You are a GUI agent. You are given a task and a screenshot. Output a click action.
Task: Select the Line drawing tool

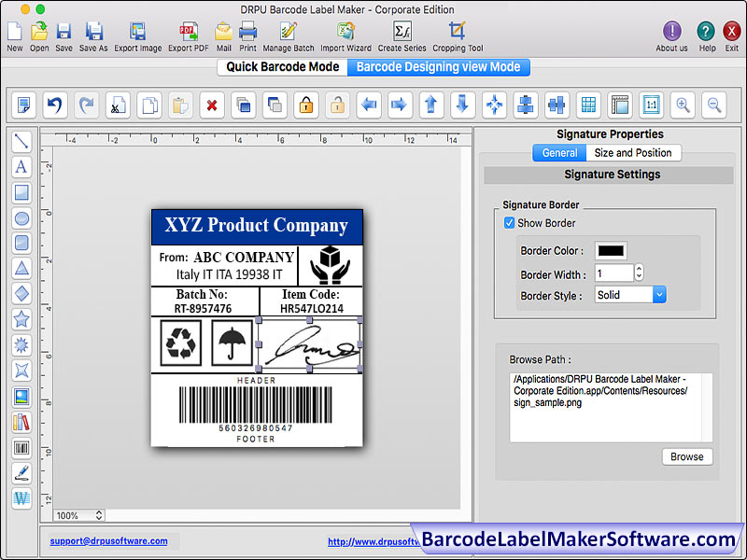[x=21, y=142]
